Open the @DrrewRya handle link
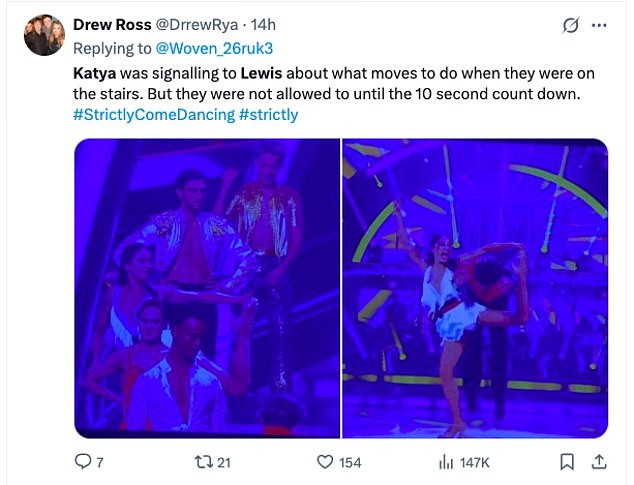634x485 pixels. point(195,25)
